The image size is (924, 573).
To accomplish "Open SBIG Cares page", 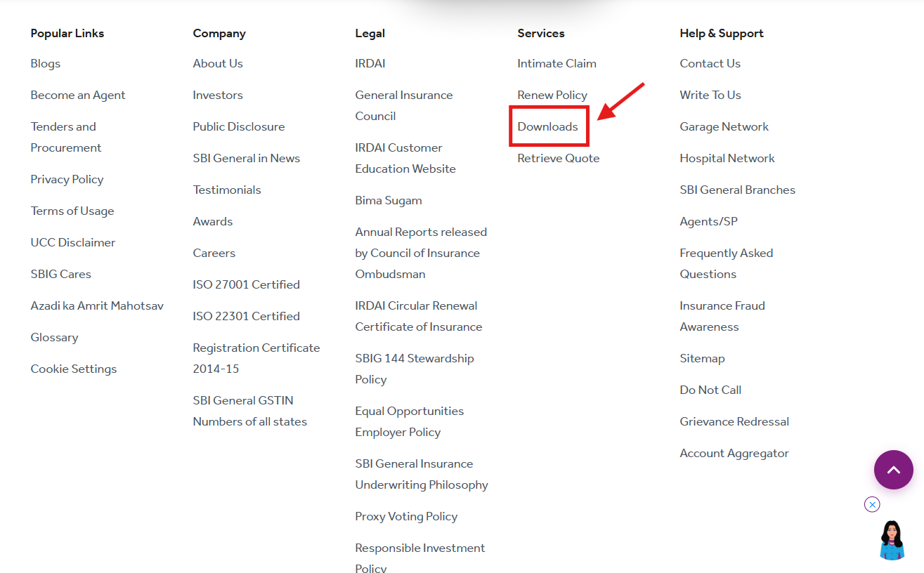I will (61, 274).
